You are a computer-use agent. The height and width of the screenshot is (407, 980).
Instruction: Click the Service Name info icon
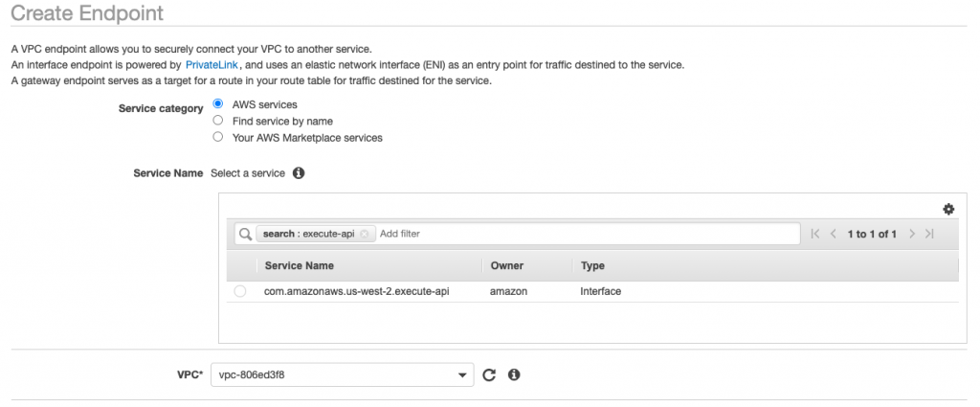coord(299,173)
